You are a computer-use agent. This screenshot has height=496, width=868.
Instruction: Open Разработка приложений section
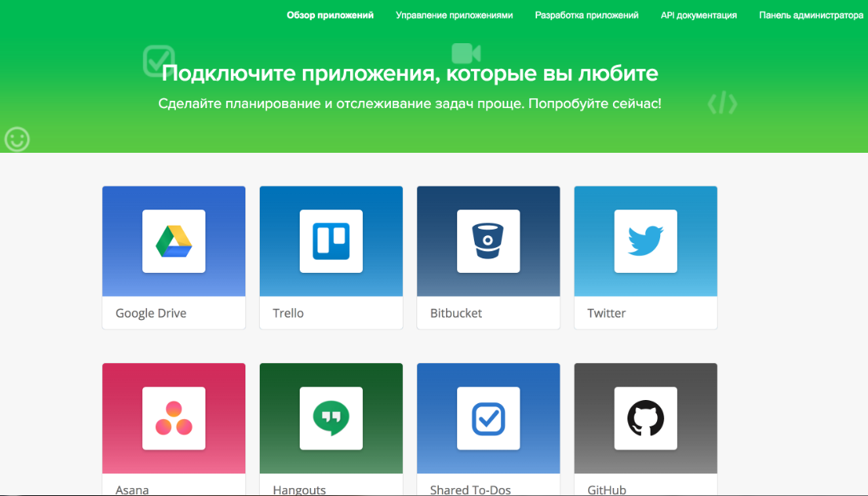[587, 14]
